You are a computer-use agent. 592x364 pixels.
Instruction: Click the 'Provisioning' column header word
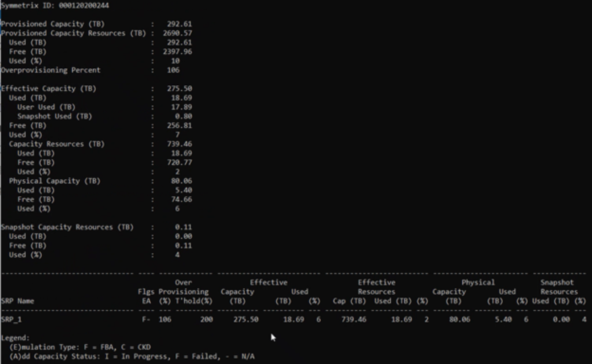click(x=183, y=292)
